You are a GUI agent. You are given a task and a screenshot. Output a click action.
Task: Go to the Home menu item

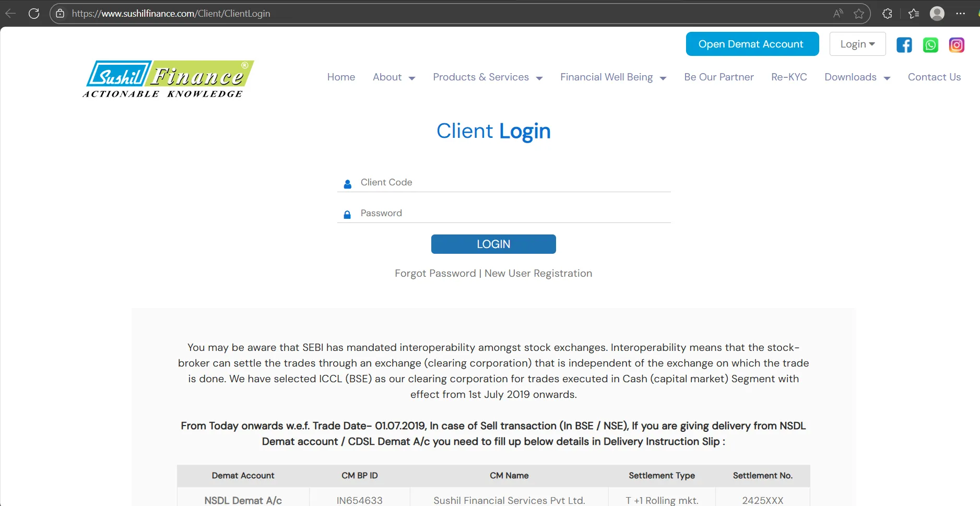(x=341, y=77)
